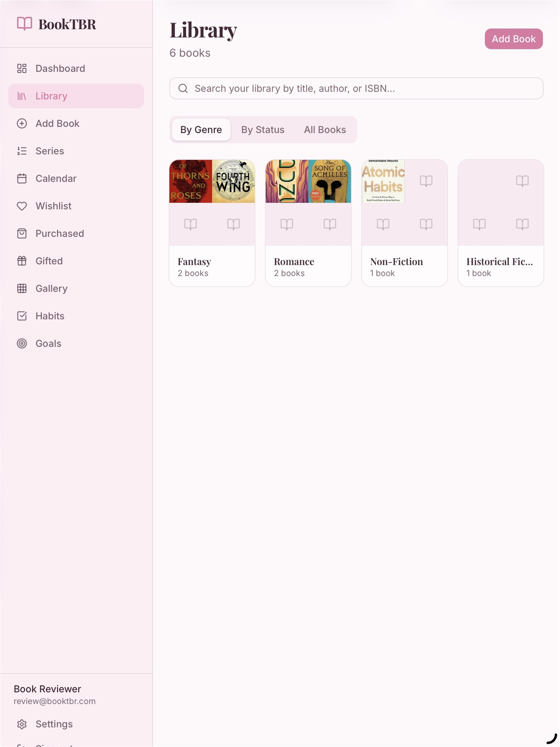Open the Wishlist section

(x=76, y=206)
